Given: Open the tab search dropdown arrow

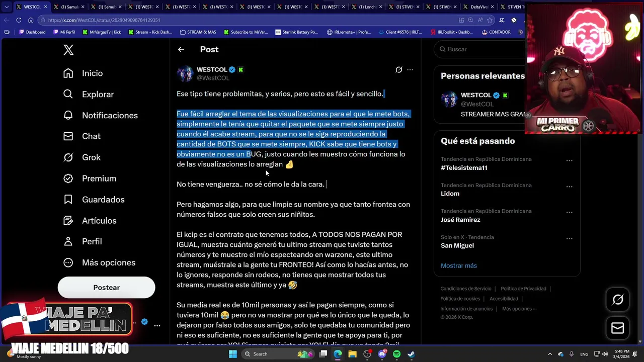Looking at the screenshot, I should (x=7, y=7).
